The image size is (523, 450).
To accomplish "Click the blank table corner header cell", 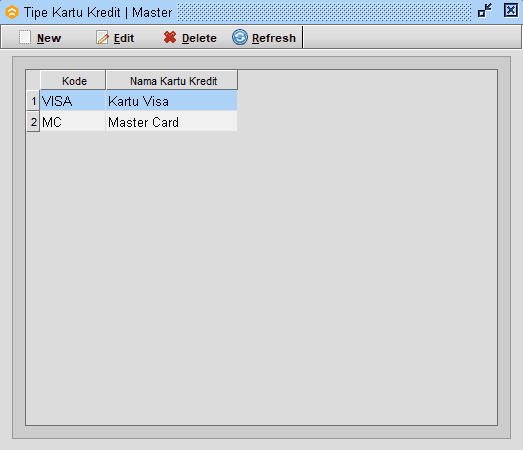I will tap(33, 80).
